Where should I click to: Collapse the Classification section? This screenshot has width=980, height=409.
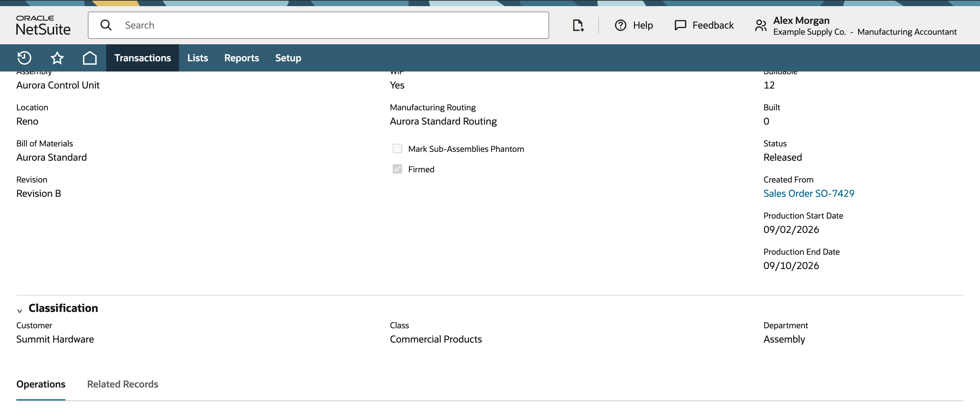pyautogui.click(x=19, y=311)
